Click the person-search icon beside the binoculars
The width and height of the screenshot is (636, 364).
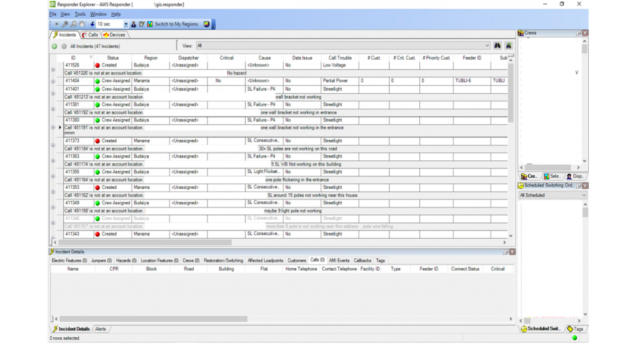click(509, 46)
